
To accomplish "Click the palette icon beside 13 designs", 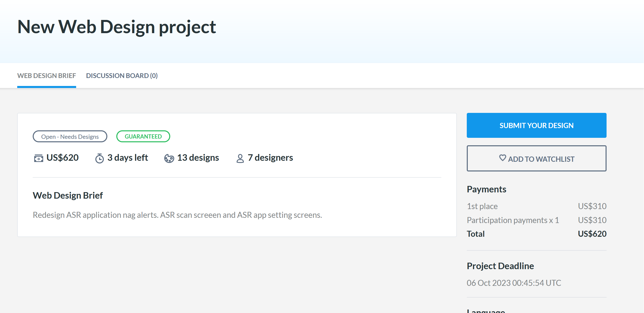I will click(x=169, y=158).
